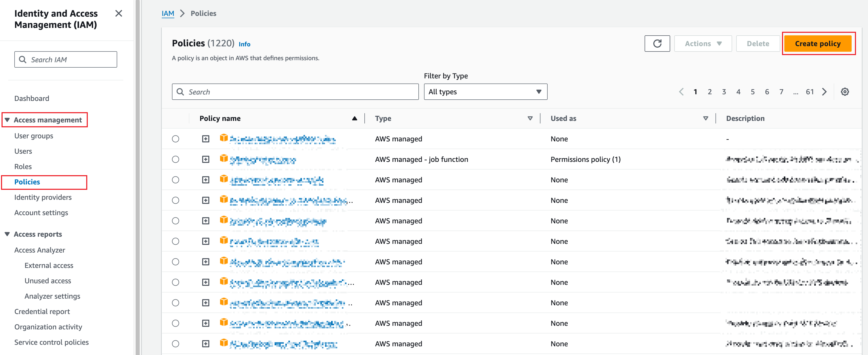This screenshot has height=355, width=868.
Task: Click the Type column sort arrow
Action: 530,118
